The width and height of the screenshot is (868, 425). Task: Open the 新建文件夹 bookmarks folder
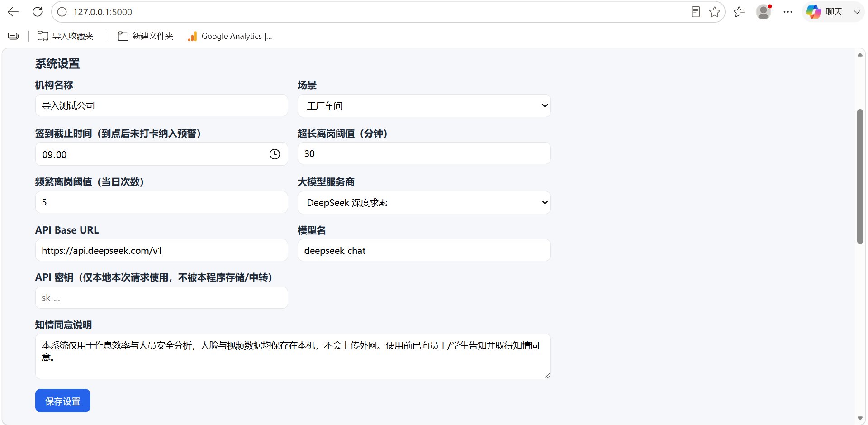(146, 36)
